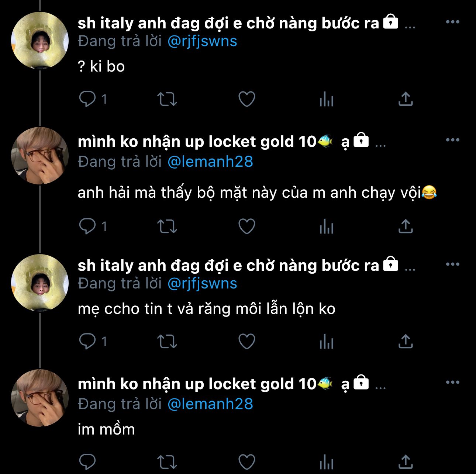Retweet the "anh hải mà thấy" tweet
Screen dimensions: 476x474
(167, 226)
